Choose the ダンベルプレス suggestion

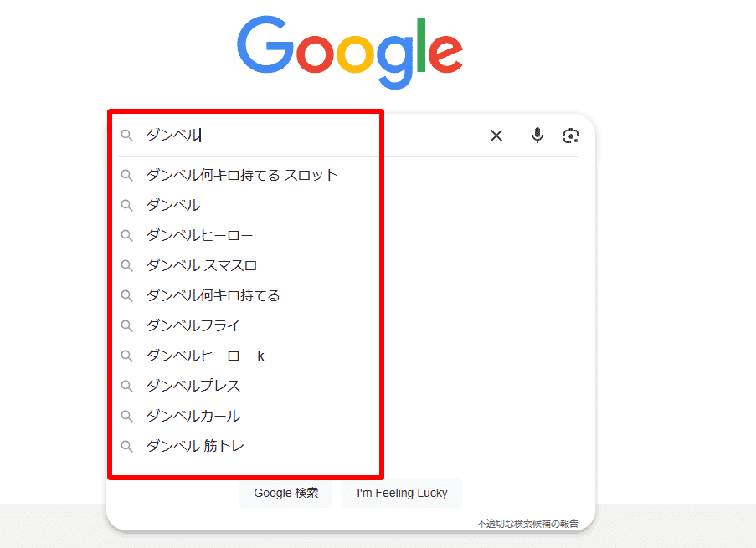click(x=193, y=386)
